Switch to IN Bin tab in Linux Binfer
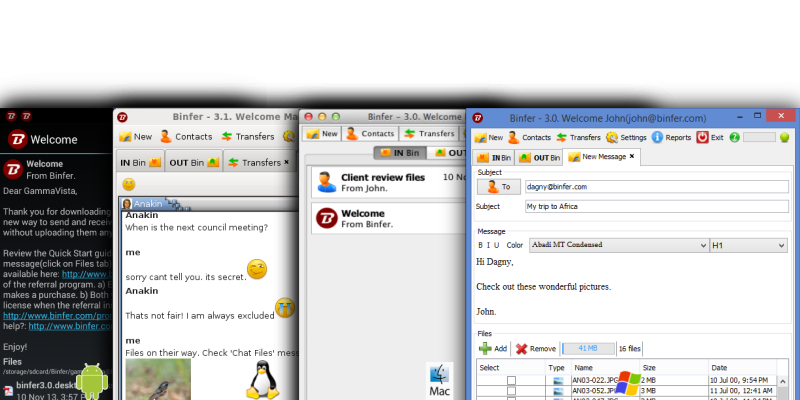The height and width of the screenshot is (400, 800). 140,162
